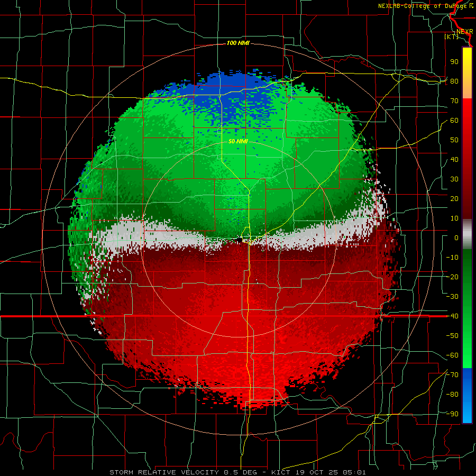
Task: Click the [KT] units label
Action: coord(452,36)
